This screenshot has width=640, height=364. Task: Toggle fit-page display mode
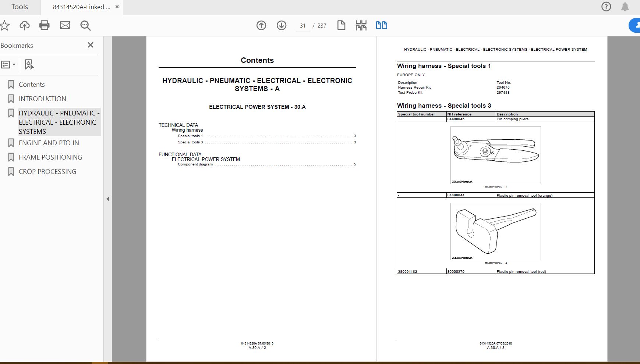click(x=361, y=25)
